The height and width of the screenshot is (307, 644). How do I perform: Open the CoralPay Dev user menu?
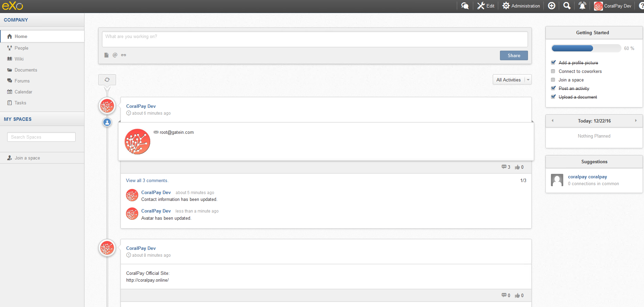[x=613, y=6]
